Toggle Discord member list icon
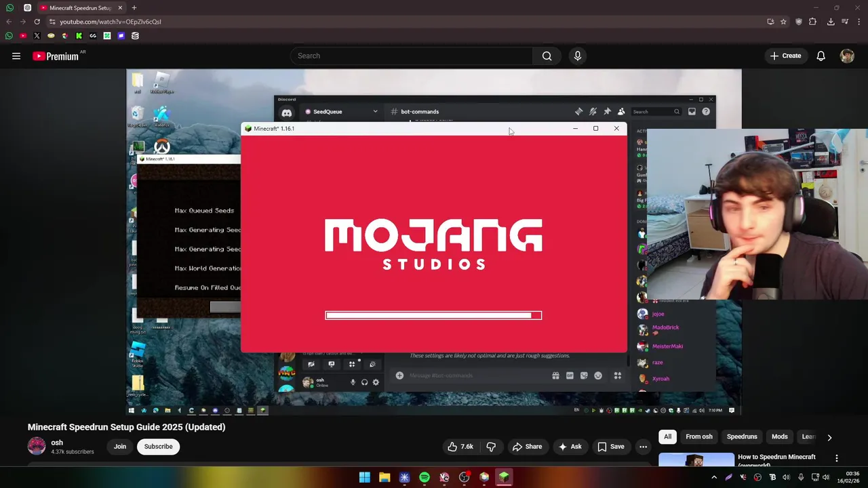Viewport: 868px width, 488px height. click(x=621, y=112)
